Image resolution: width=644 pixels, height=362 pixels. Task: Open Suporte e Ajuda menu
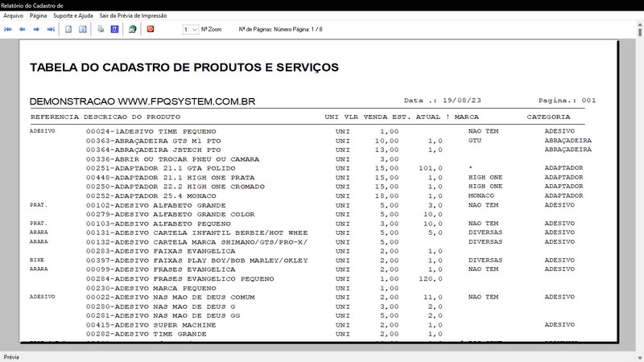[72, 15]
